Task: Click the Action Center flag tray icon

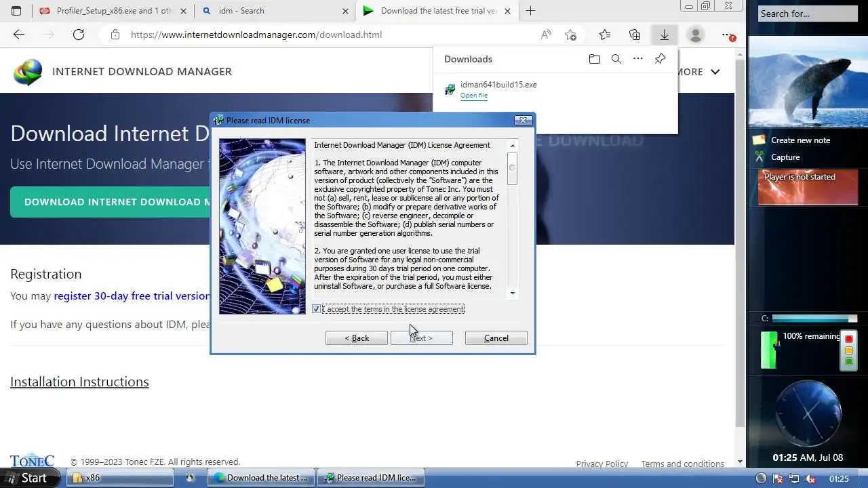Action: click(778, 479)
